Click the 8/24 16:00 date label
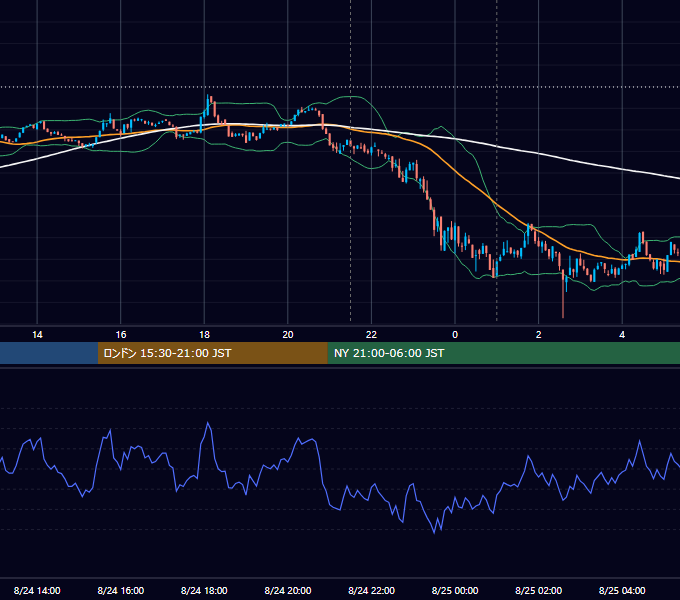This screenshot has width=680, height=600. tap(121, 590)
